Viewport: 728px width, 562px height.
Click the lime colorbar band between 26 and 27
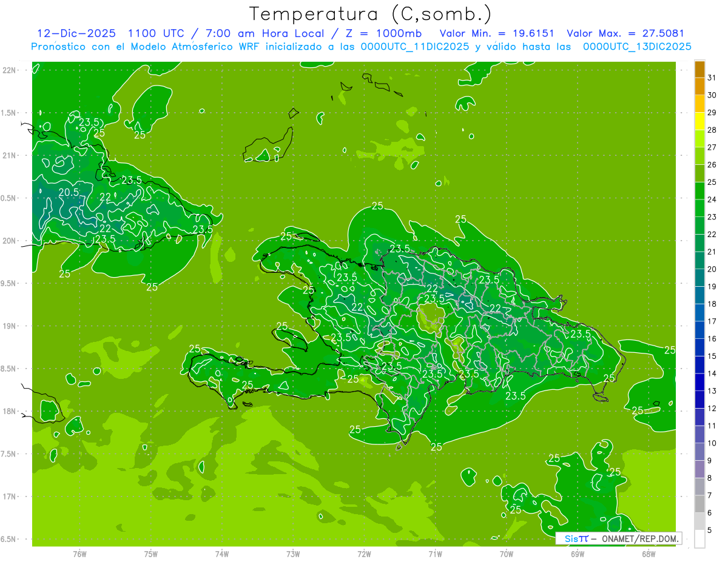click(699, 156)
